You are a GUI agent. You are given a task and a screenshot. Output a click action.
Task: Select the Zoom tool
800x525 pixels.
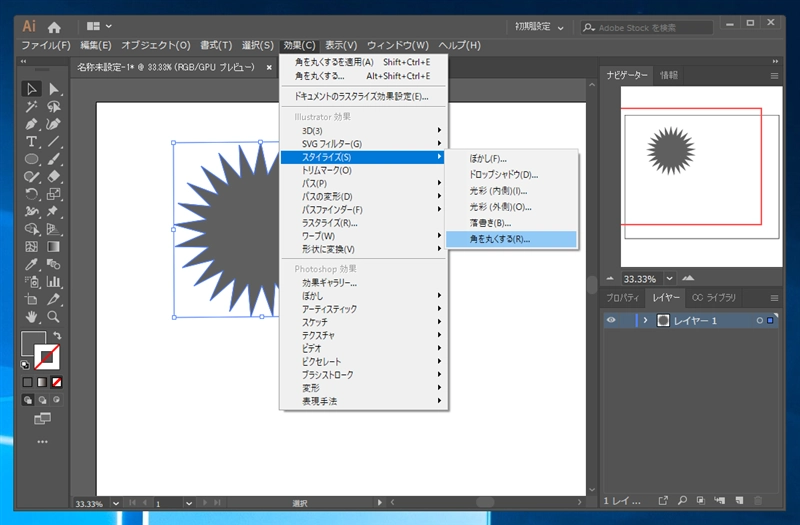point(54,317)
